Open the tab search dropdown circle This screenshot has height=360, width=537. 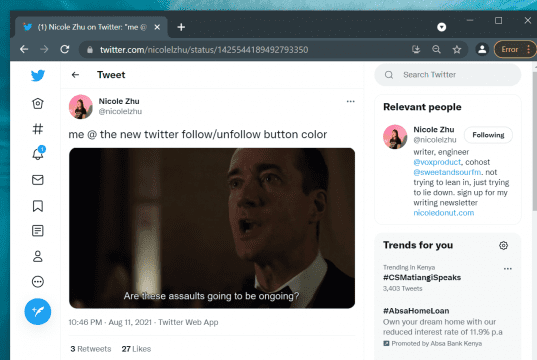point(441,27)
